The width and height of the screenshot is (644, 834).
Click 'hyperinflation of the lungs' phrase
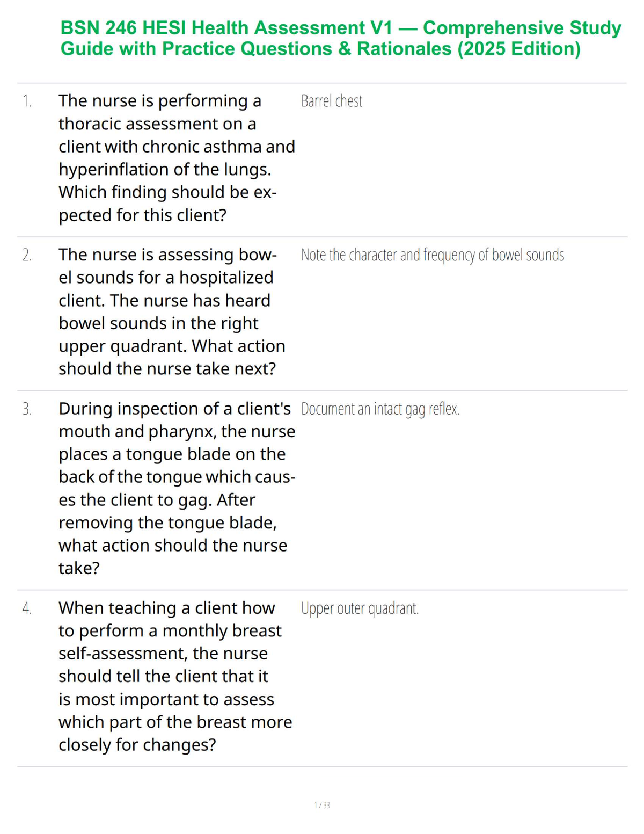pyautogui.click(x=165, y=170)
